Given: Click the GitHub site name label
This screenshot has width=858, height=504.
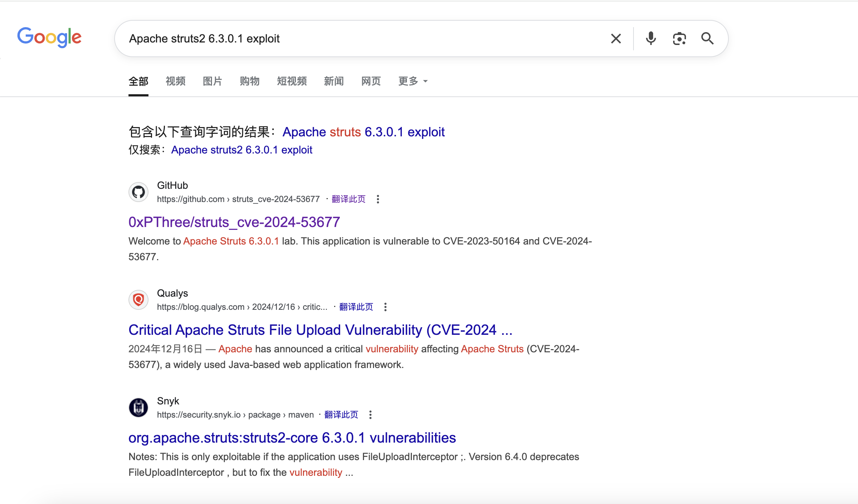Looking at the screenshot, I should pyautogui.click(x=172, y=185).
